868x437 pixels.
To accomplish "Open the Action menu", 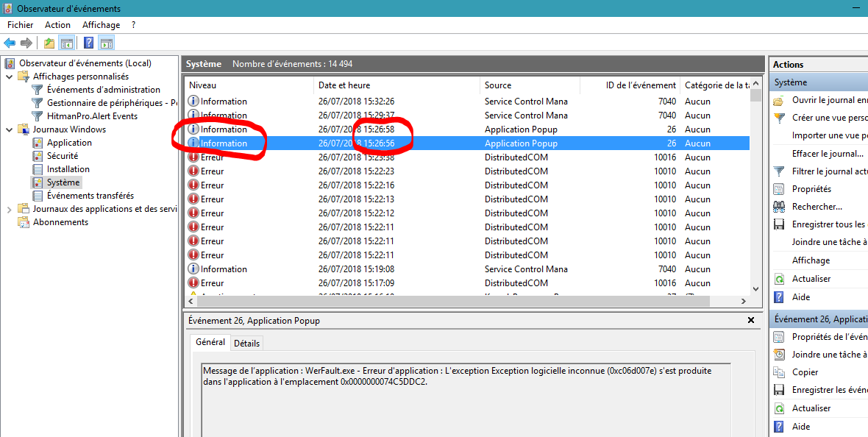I will 57,25.
